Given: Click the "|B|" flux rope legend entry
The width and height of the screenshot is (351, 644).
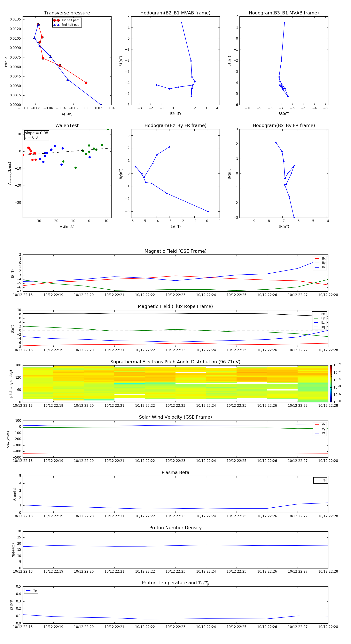Looking at the screenshot, I should [x=320, y=327].
